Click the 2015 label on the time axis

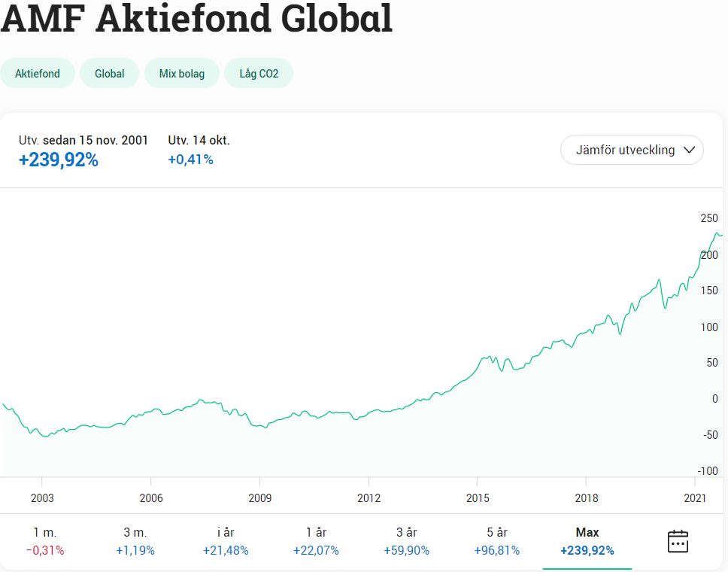[478, 498]
